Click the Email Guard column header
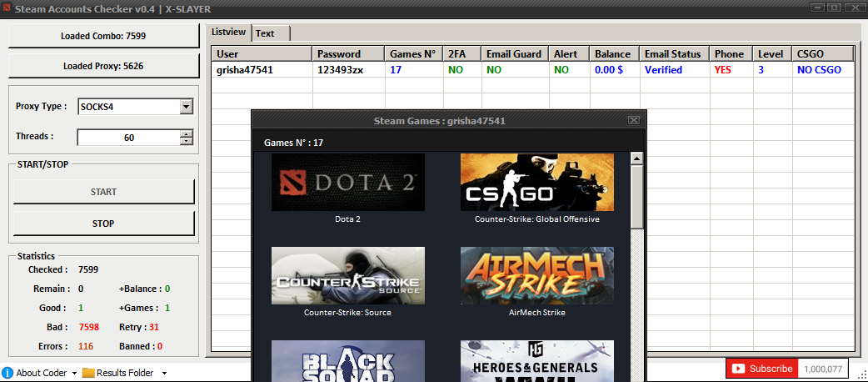The image size is (868, 382). click(x=515, y=53)
